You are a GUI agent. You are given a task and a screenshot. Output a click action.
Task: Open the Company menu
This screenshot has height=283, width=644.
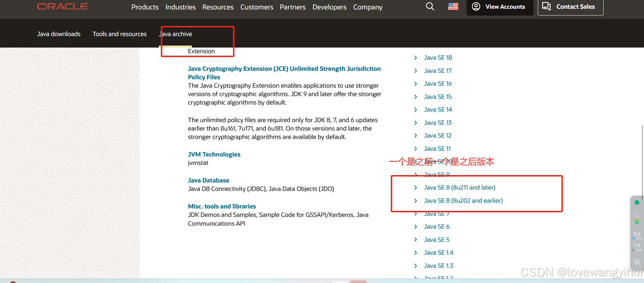368,7
